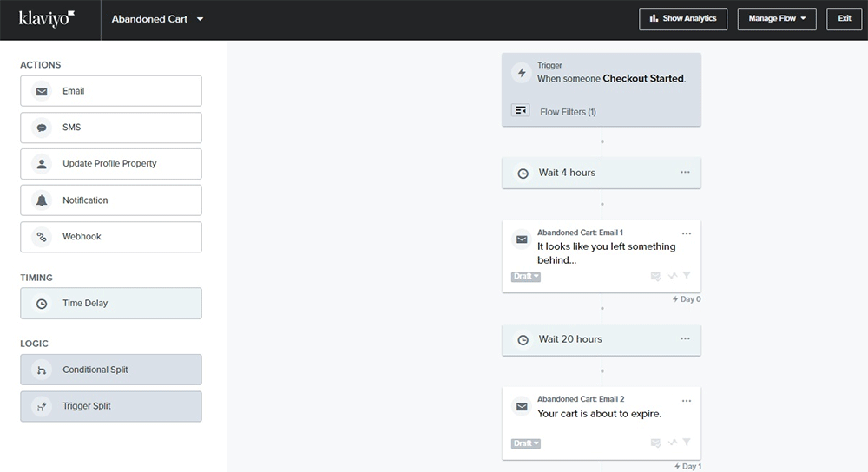The width and height of the screenshot is (868, 472).
Task: Click filter funnel icon on Email 1
Action: (687, 276)
